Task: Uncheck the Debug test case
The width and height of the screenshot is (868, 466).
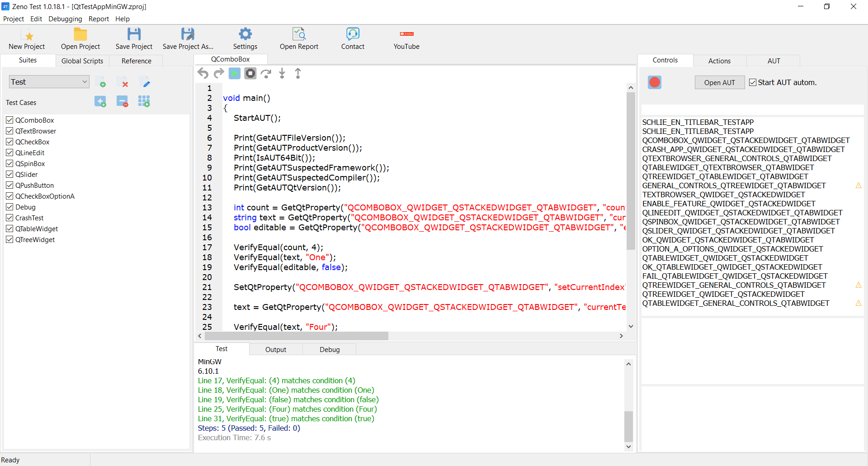Action: coord(10,207)
